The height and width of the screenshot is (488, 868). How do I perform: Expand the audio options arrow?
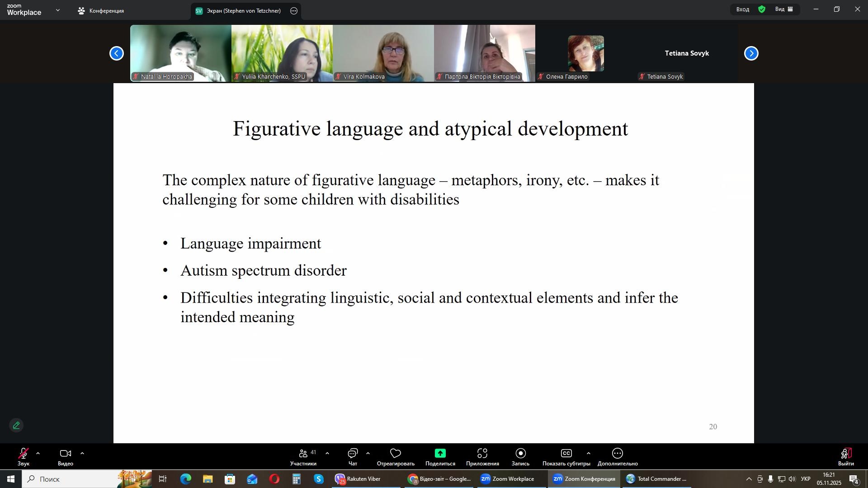38,453
